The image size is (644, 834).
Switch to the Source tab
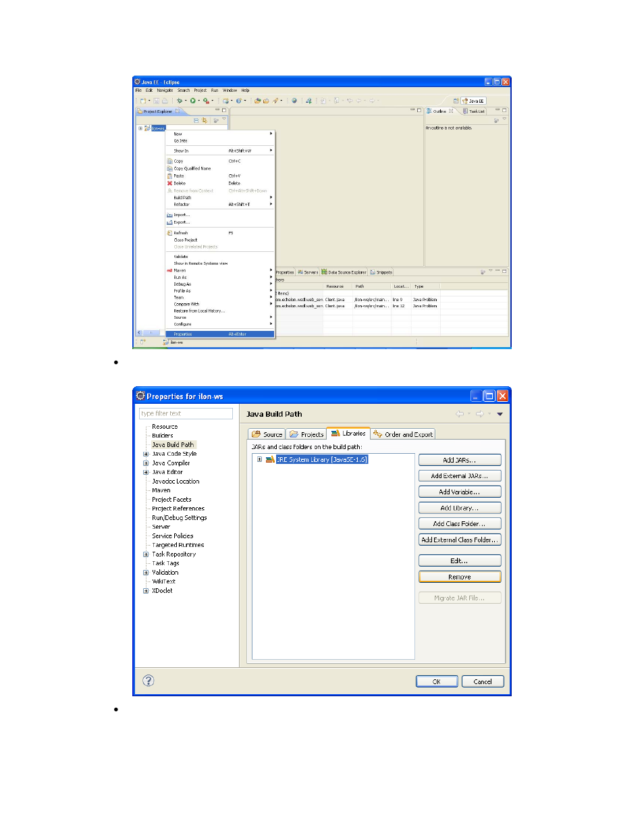[267, 434]
